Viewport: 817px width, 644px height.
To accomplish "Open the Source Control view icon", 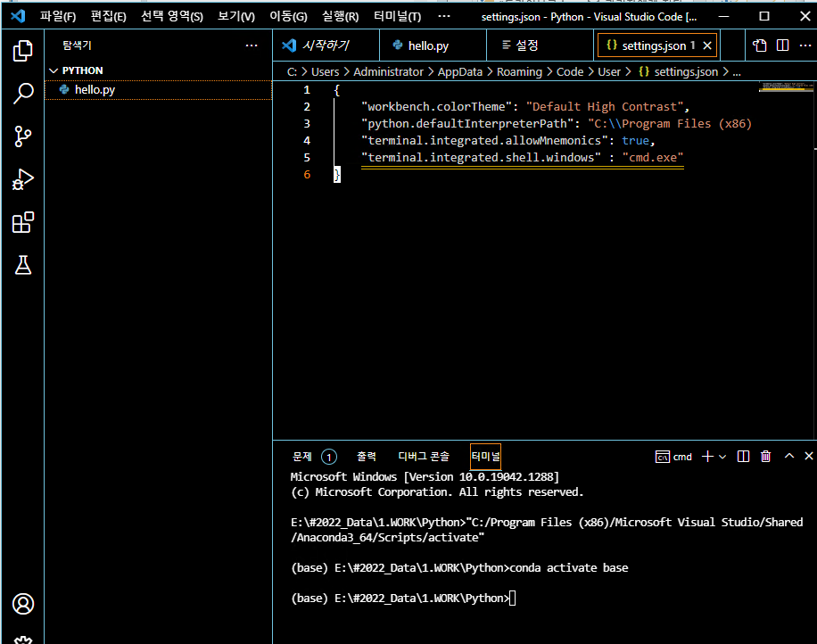I will [x=22, y=136].
